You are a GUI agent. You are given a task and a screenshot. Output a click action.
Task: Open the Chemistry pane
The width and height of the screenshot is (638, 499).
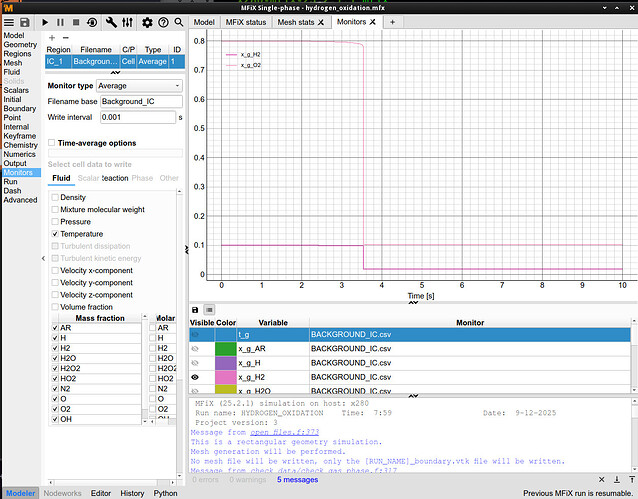tap(20, 145)
